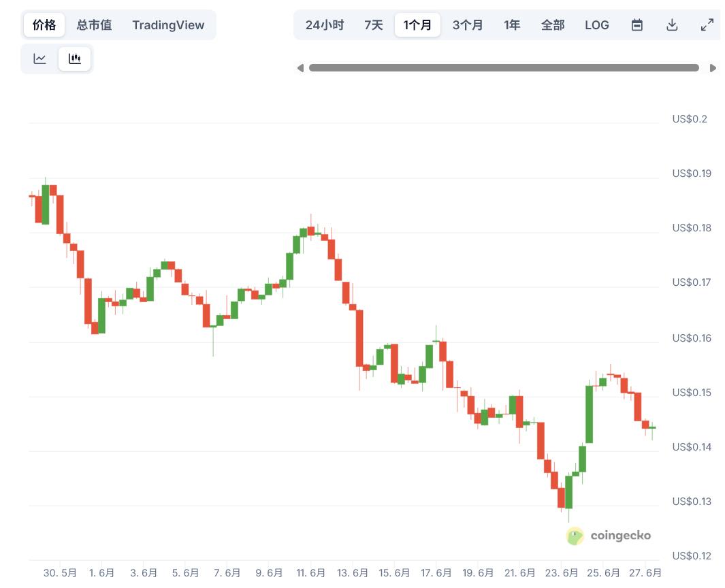Toggle LOG scale on the chart
Screen dimensions: 725x588
(597, 25)
